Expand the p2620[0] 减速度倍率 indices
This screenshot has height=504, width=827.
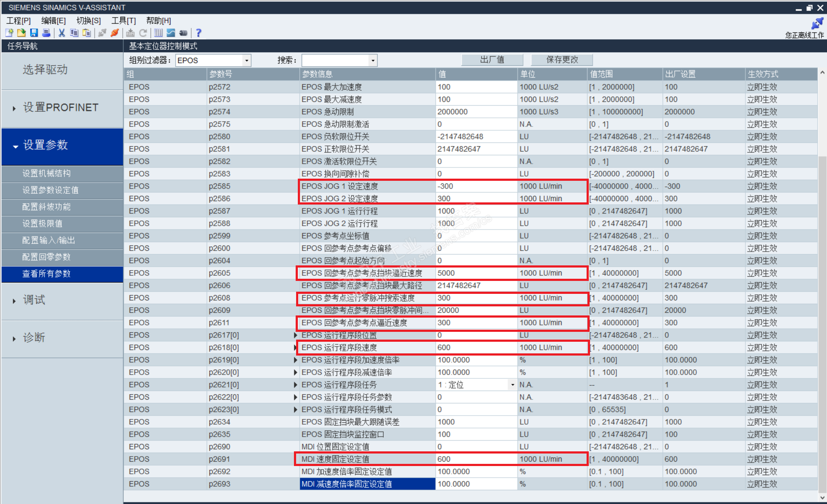click(x=296, y=372)
